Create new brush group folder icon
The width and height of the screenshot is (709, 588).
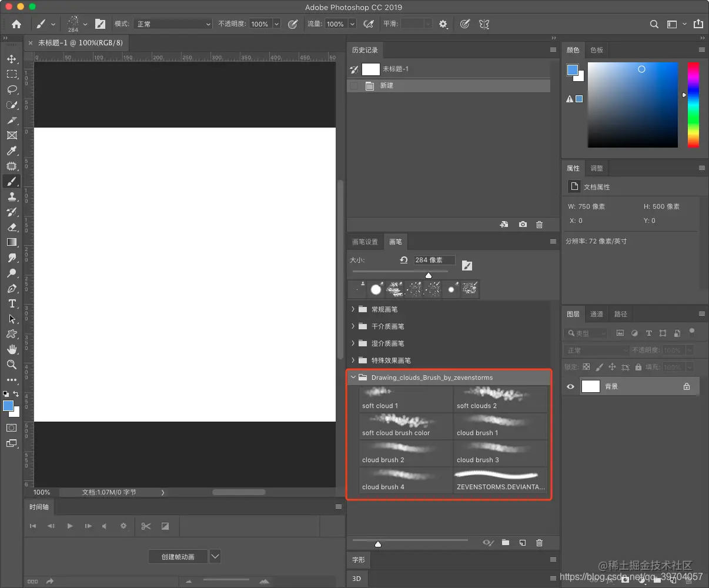click(506, 543)
